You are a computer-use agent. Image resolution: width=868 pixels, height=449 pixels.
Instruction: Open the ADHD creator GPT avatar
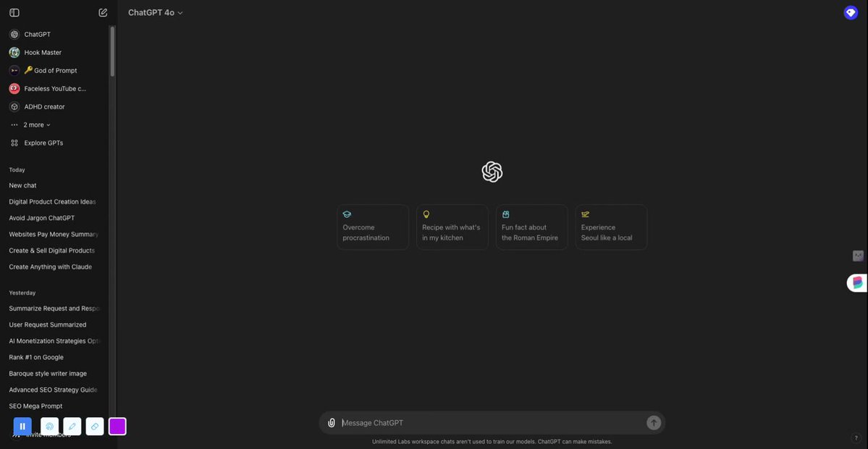pos(14,107)
